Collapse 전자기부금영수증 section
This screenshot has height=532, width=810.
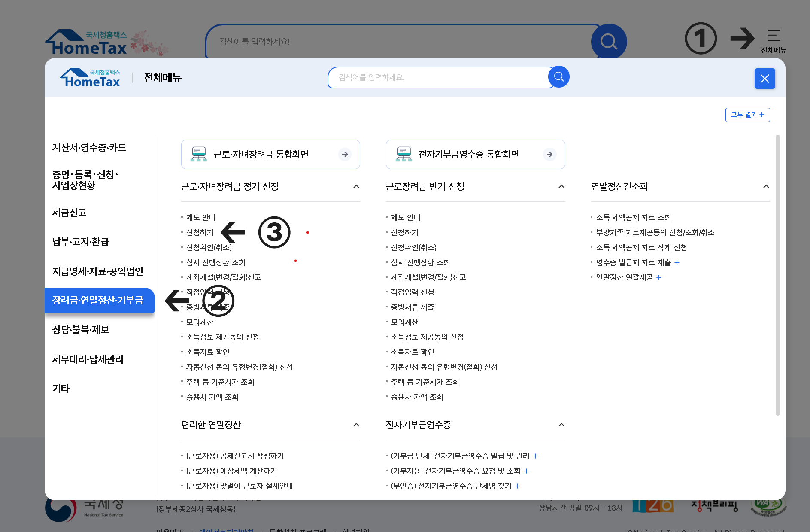pyautogui.click(x=561, y=425)
